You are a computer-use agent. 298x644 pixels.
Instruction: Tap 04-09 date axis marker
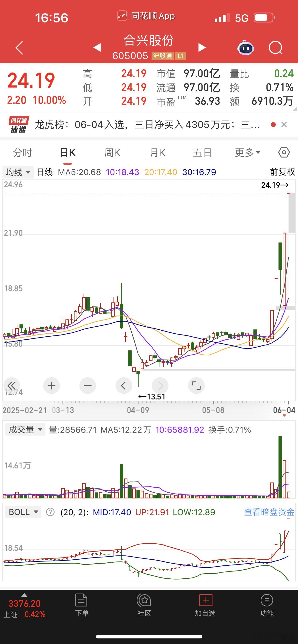point(138,410)
